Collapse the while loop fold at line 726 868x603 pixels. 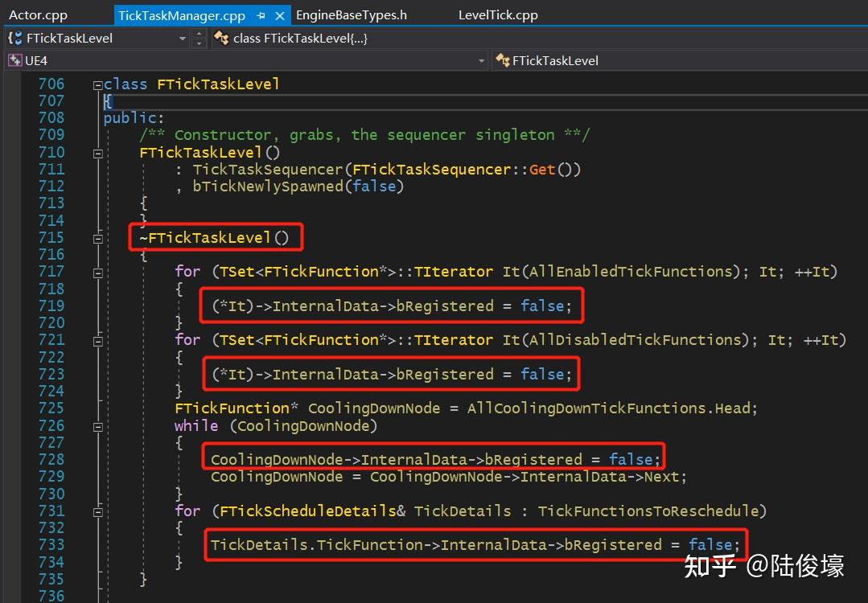pos(97,425)
